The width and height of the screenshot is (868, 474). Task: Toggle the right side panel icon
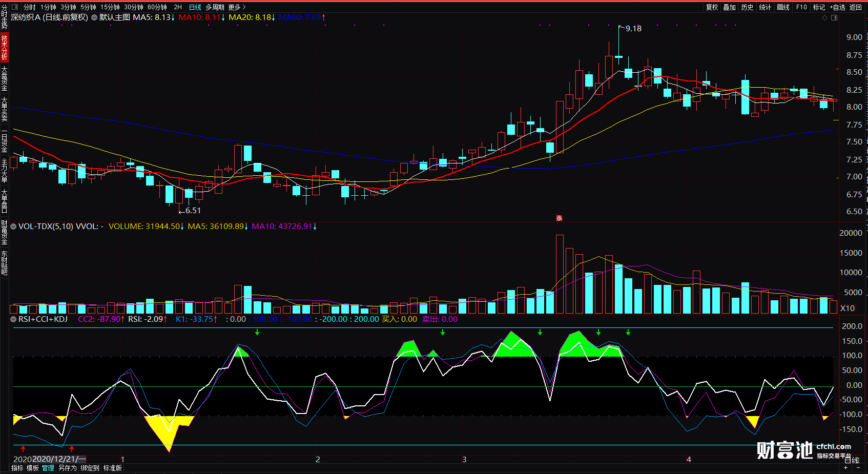click(x=834, y=17)
